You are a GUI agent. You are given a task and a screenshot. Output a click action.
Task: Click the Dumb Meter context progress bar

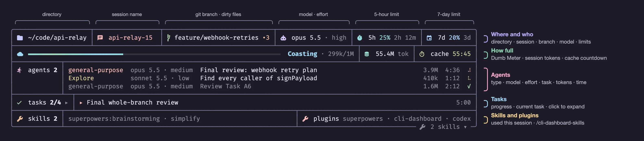(154, 54)
